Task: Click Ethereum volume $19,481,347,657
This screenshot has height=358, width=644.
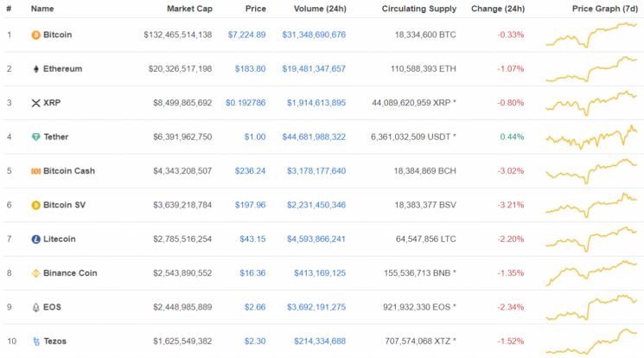Action: coord(314,69)
